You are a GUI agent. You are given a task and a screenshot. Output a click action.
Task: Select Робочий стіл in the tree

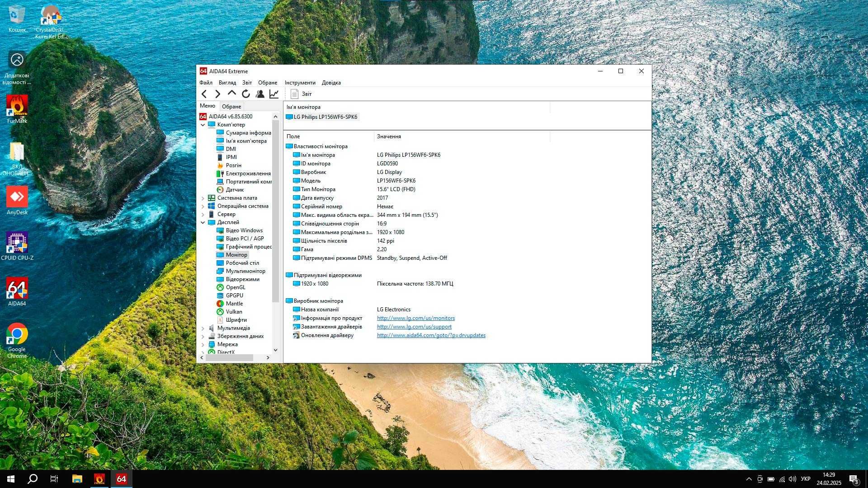[x=238, y=263]
